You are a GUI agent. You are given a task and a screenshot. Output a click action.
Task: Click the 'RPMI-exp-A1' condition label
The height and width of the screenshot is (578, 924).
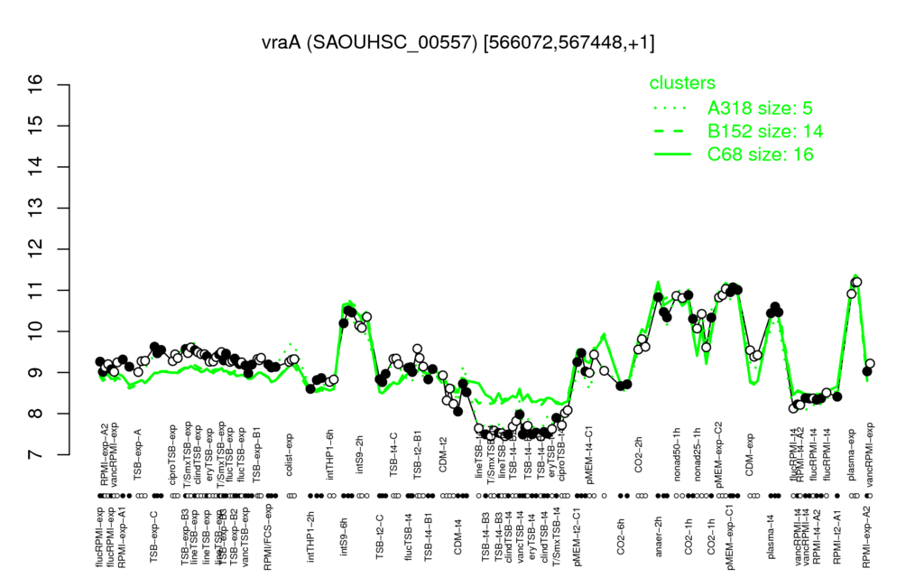(x=122, y=537)
